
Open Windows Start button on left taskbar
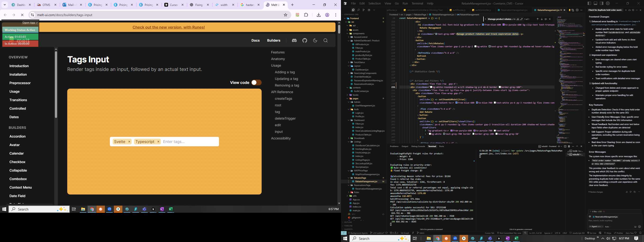4,209
